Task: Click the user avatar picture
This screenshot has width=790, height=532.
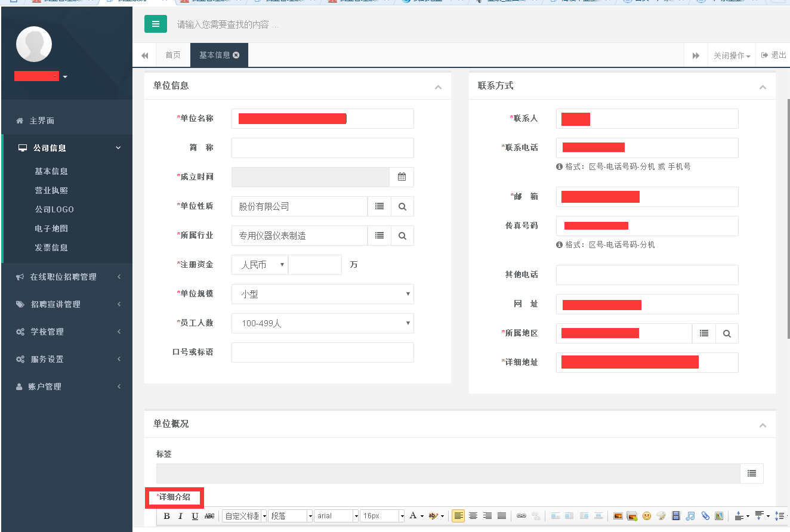Action: [x=34, y=44]
